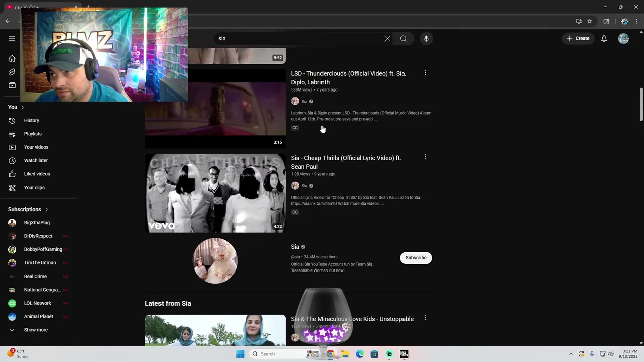Open Call of Duty from the taskbar
Screen dimensions: 644x362
(x=404, y=354)
